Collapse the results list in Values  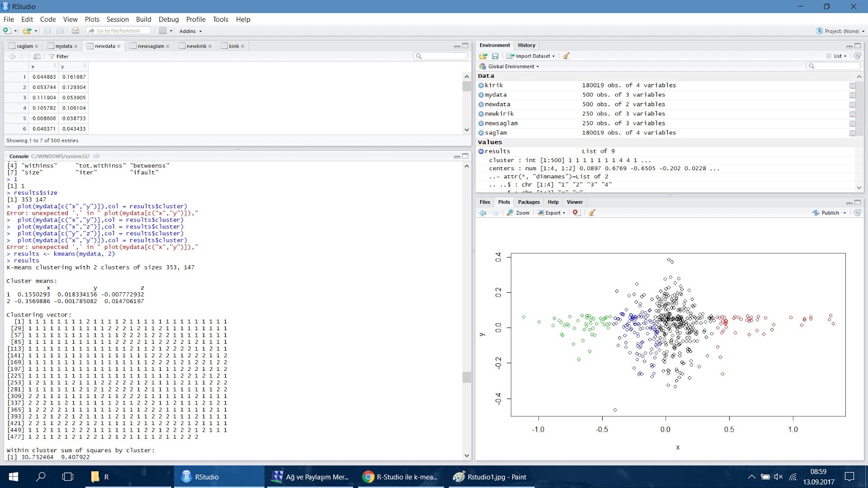tap(482, 151)
